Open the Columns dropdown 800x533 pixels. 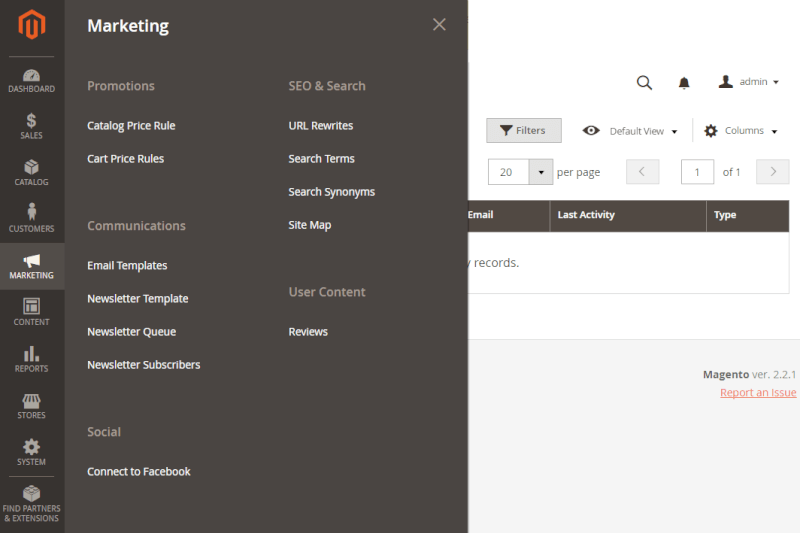[741, 131]
